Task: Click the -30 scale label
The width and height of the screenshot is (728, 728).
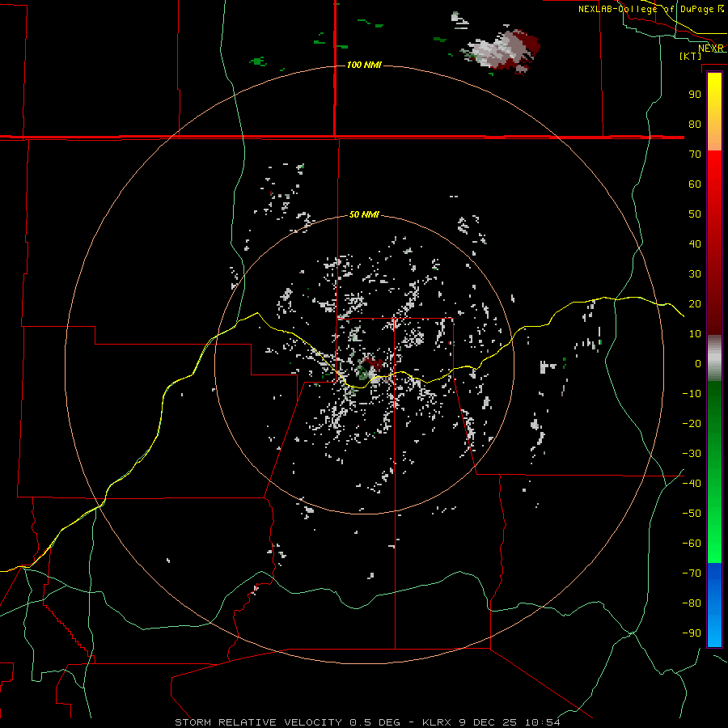Action: 692,454
